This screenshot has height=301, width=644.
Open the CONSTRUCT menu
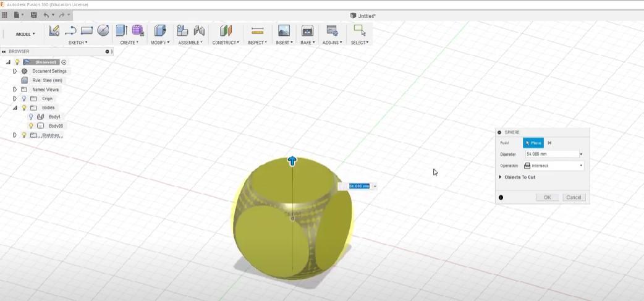point(226,43)
